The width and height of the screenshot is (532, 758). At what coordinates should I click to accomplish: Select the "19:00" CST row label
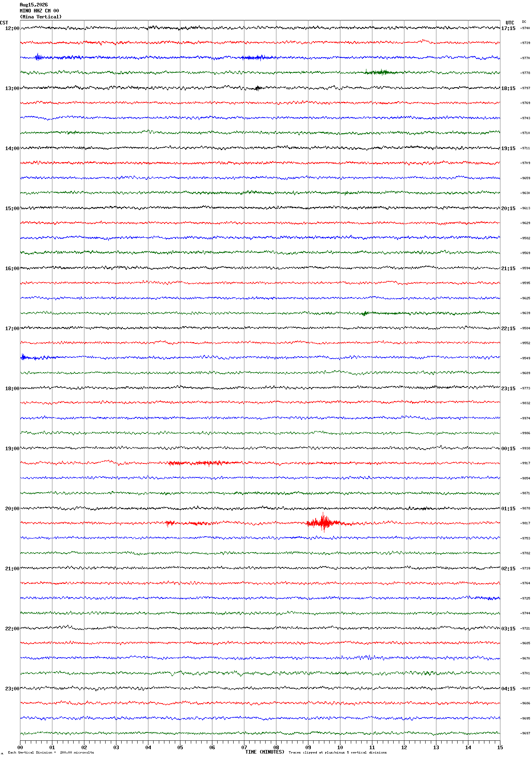point(12,449)
